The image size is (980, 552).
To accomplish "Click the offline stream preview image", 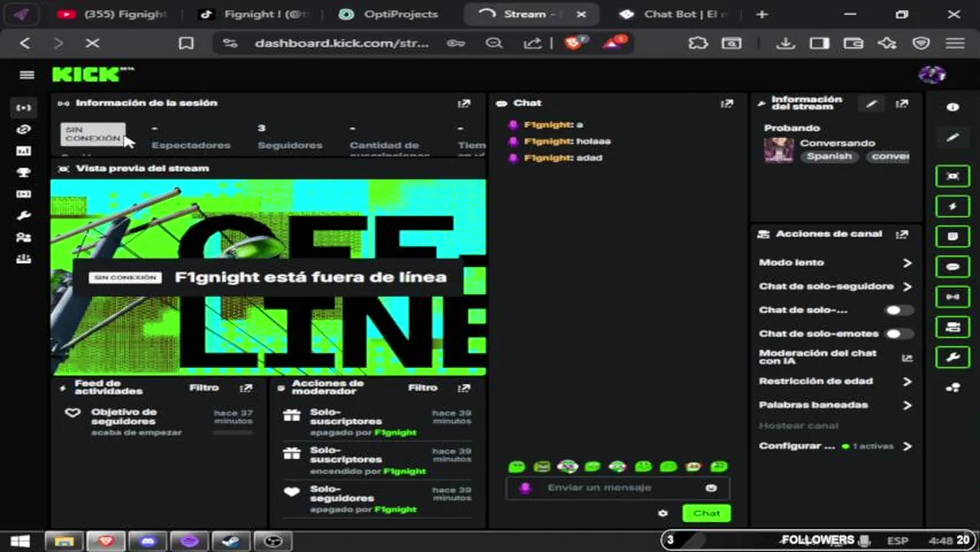I will pos(268,278).
